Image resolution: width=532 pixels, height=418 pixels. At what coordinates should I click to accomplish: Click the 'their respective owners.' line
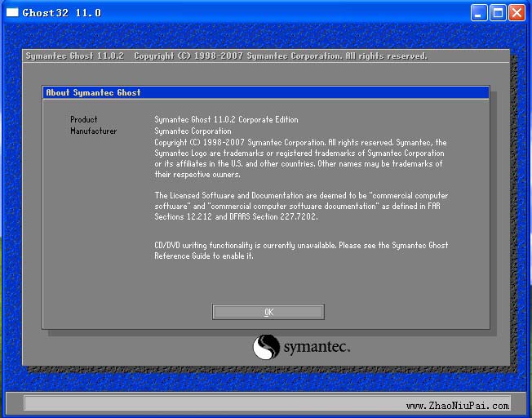coord(197,175)
